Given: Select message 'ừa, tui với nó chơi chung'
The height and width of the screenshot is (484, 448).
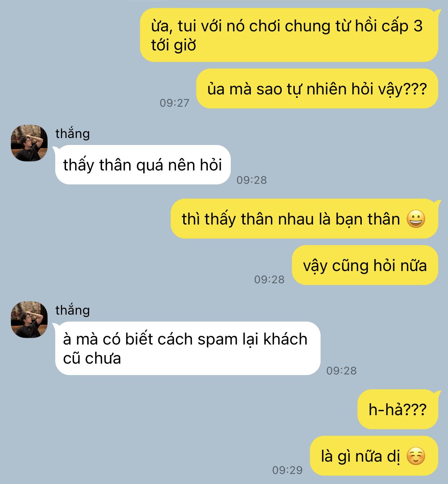Looking at the screenshot, I should [289, 35].
